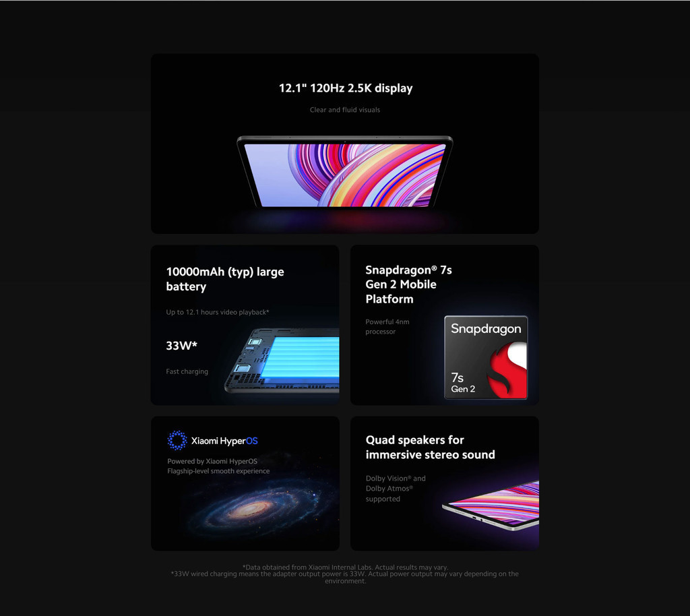
Task: Click the Snapdragon 7s Gen 2 chip image
Action: click(486, 357)
